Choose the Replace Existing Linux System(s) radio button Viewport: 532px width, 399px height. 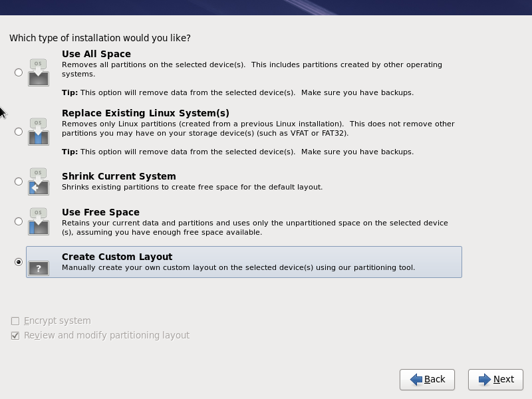tap(19, 132)
